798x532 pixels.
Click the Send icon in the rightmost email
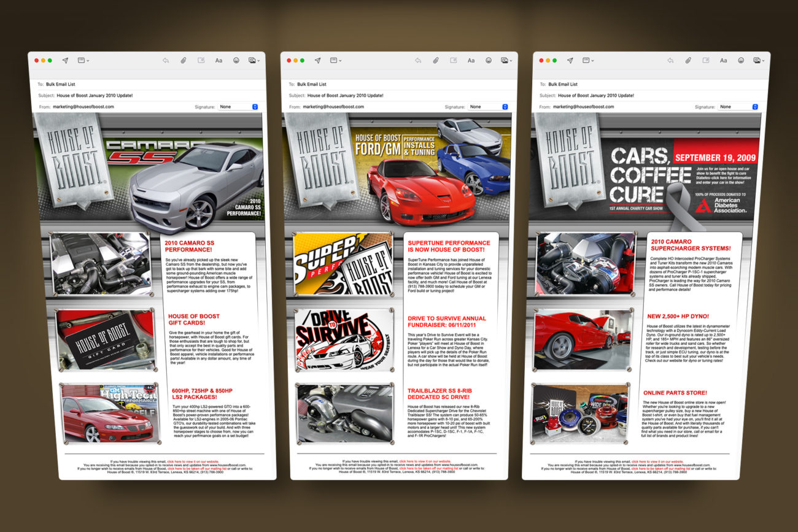point(570,60)
